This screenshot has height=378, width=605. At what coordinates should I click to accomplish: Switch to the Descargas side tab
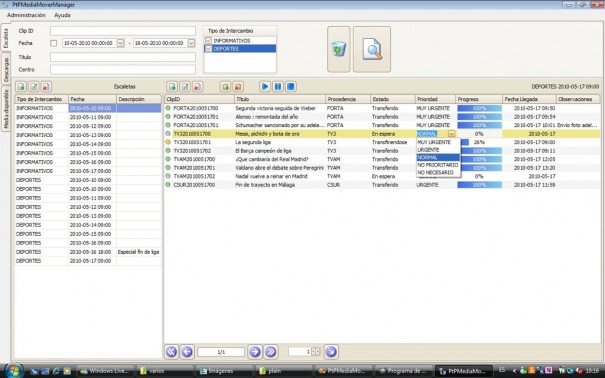[x=6, y=69]
